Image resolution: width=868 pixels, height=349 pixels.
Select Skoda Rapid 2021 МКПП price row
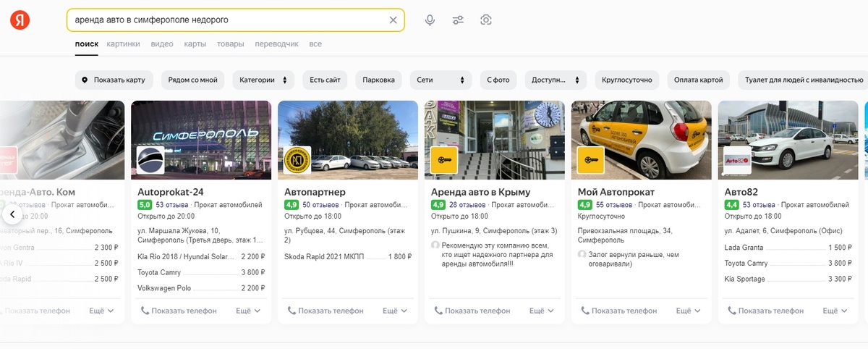[348, 257]
